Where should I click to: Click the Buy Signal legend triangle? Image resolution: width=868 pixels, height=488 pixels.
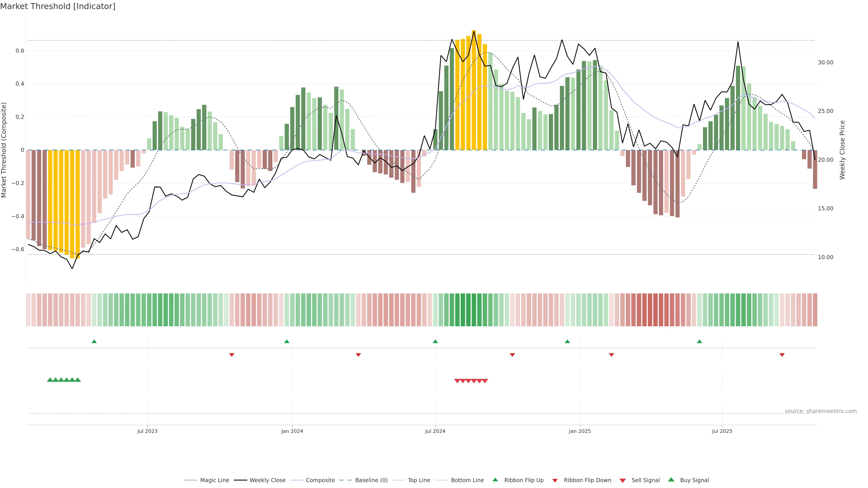click(x=671, y=480)
